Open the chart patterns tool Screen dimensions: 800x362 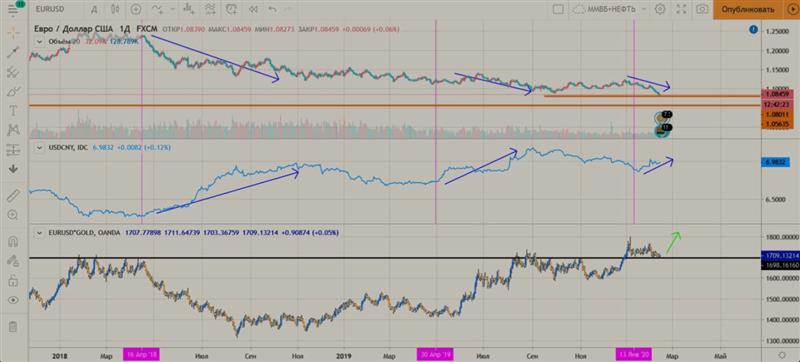coord(13,131)
